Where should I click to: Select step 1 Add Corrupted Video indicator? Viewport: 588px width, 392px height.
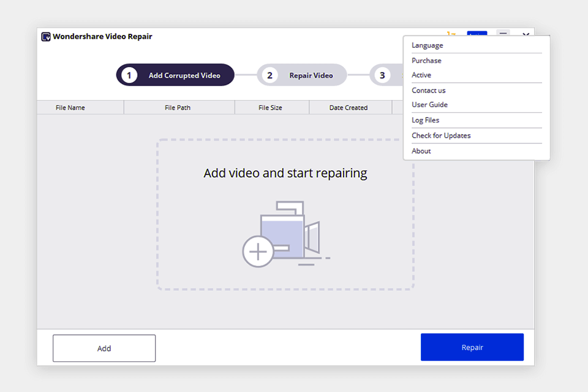175,75
